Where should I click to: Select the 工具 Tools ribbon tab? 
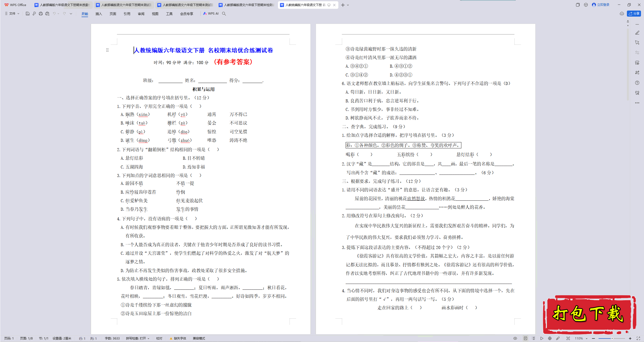(x=169, y=14)
